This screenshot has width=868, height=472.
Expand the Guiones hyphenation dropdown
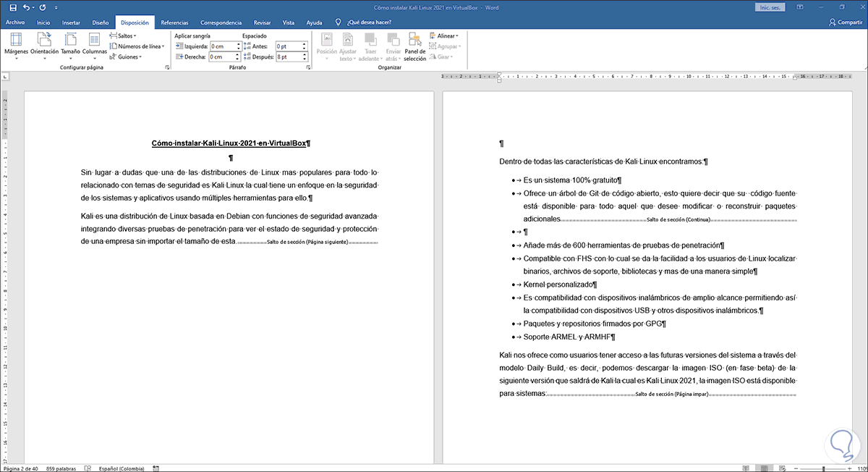[126, 56]
